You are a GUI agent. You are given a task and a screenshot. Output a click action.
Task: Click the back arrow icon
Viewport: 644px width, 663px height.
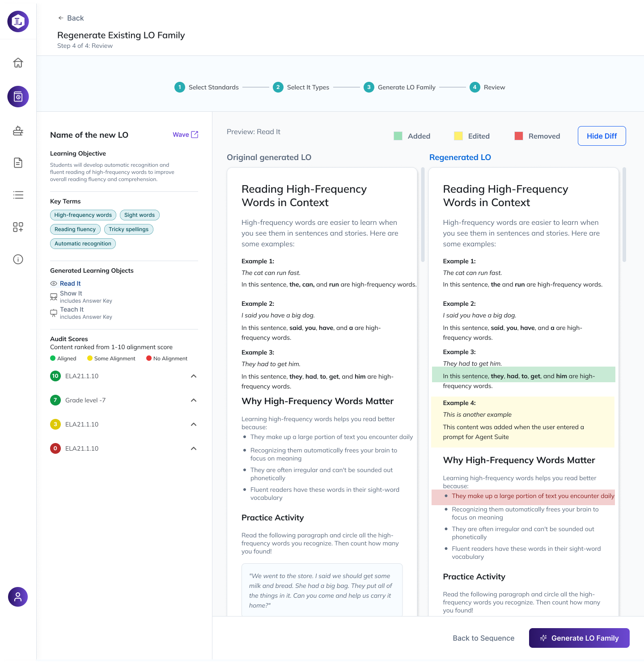(61, 18)
